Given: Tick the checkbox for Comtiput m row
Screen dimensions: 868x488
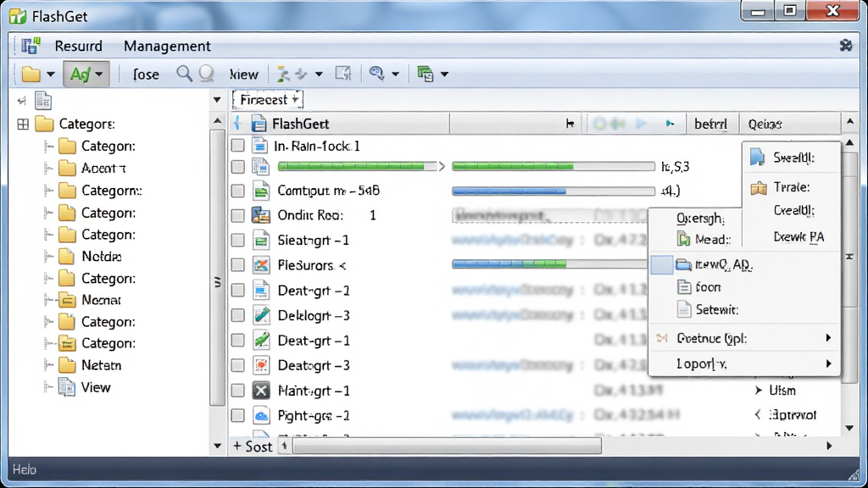Looking at the screenshot, I should pyautogui.click(x=237, y=191).
